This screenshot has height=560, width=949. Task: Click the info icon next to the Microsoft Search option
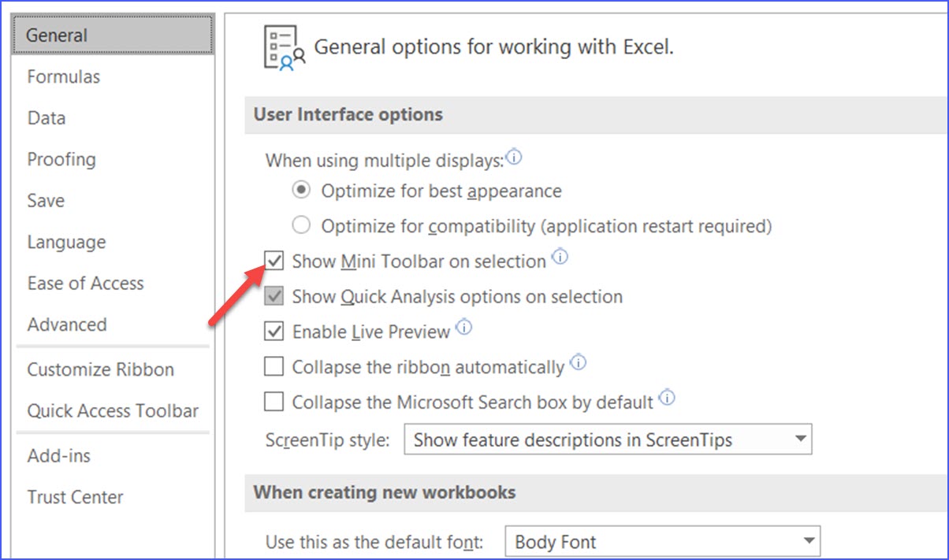pyautogui.click(x=667, y=398)
